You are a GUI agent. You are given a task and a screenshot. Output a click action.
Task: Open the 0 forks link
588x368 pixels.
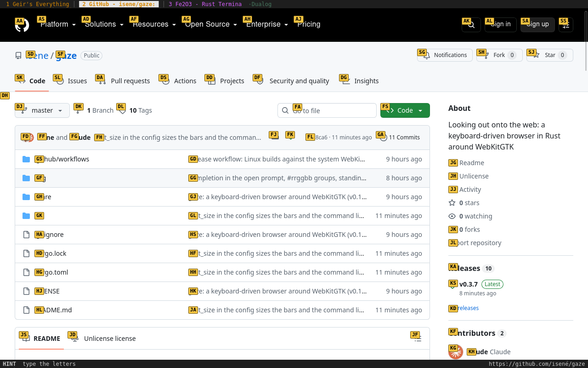[x=464, y=230]
